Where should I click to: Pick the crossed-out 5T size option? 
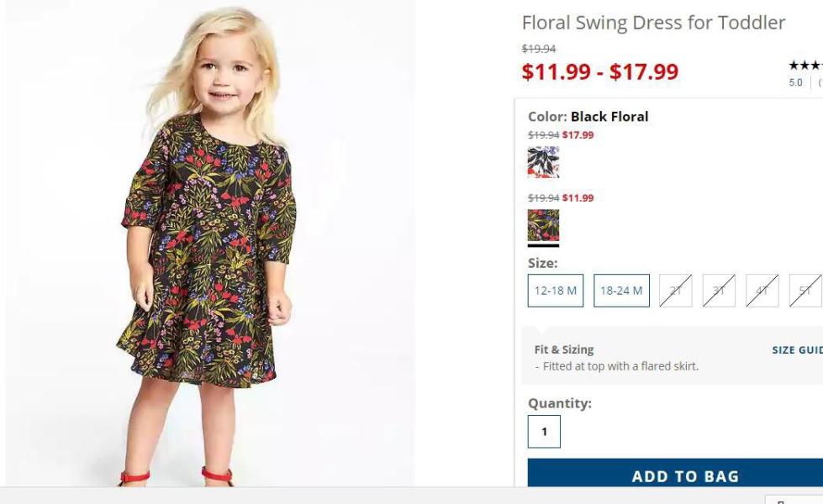click(805, 291)
